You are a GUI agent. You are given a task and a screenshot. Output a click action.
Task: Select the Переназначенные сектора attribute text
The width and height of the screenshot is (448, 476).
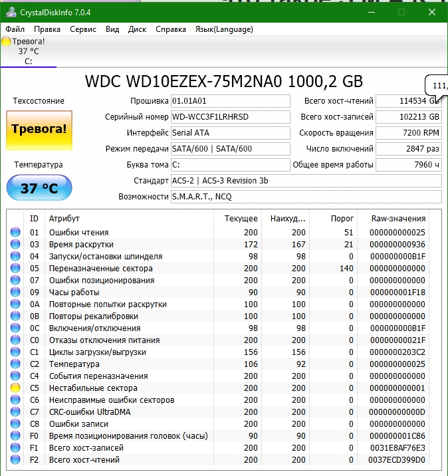point(101,269)
